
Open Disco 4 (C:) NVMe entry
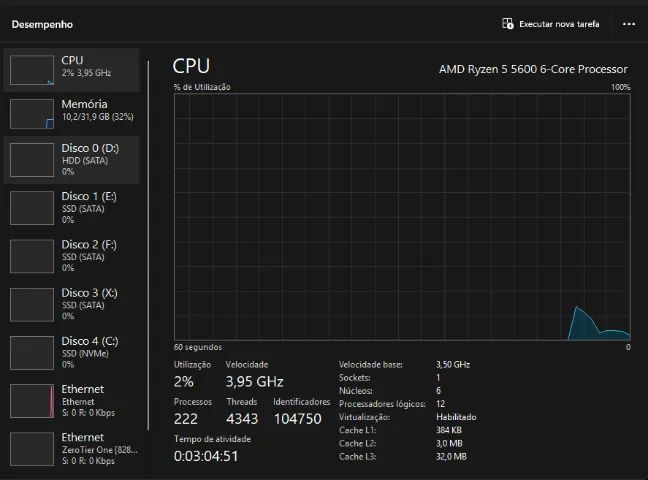point(71,353)
